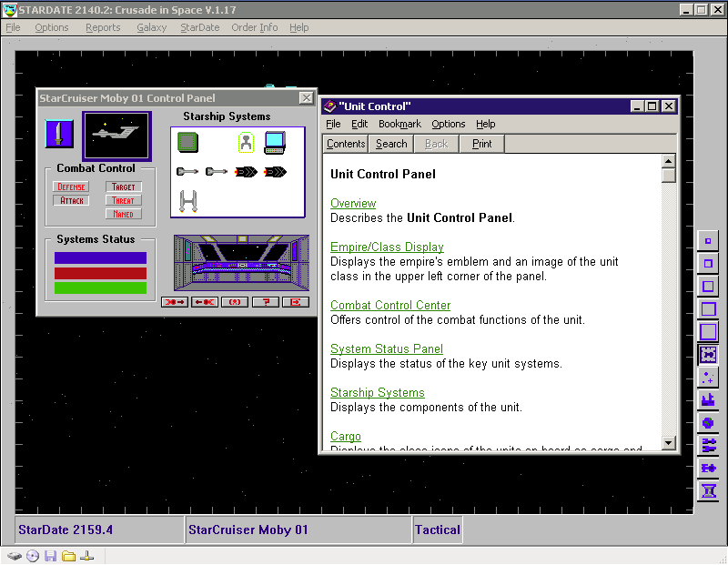Viewport: 728px width, 565px height.
Task: Select the second gray beam weapon icon
Action: (217, 172)
